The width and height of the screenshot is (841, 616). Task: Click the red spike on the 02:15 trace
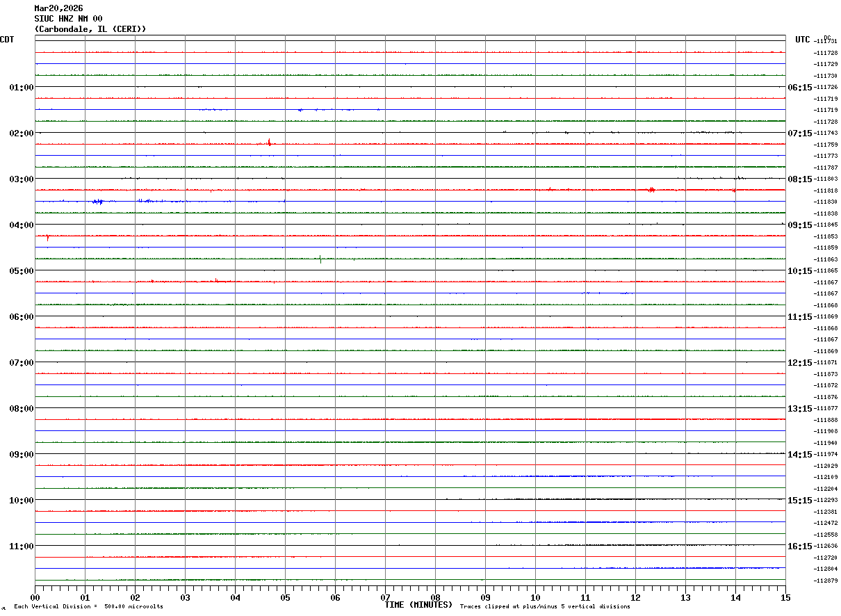pos(269,143)
